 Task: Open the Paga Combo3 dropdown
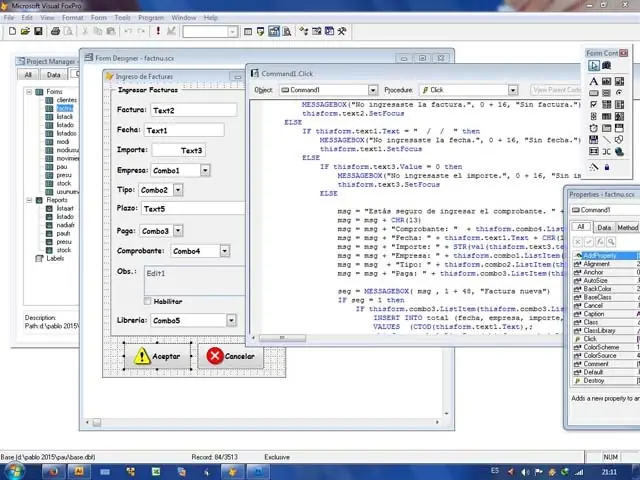tap(178, 231)
